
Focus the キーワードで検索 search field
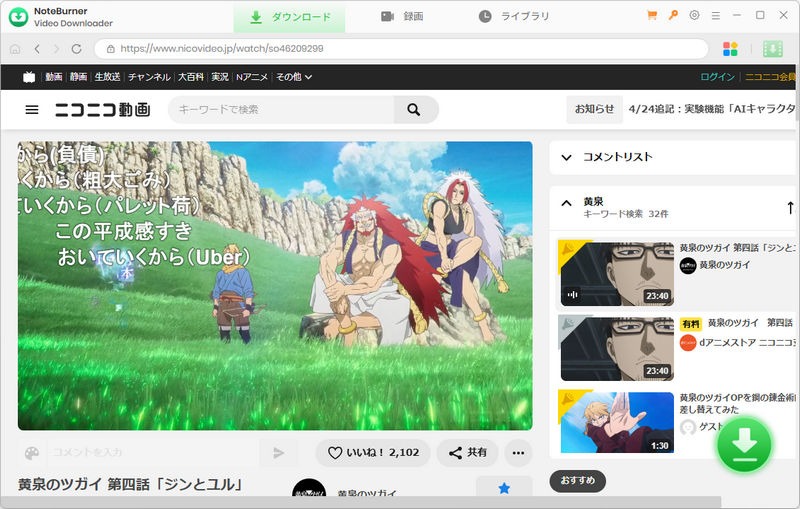281,110
